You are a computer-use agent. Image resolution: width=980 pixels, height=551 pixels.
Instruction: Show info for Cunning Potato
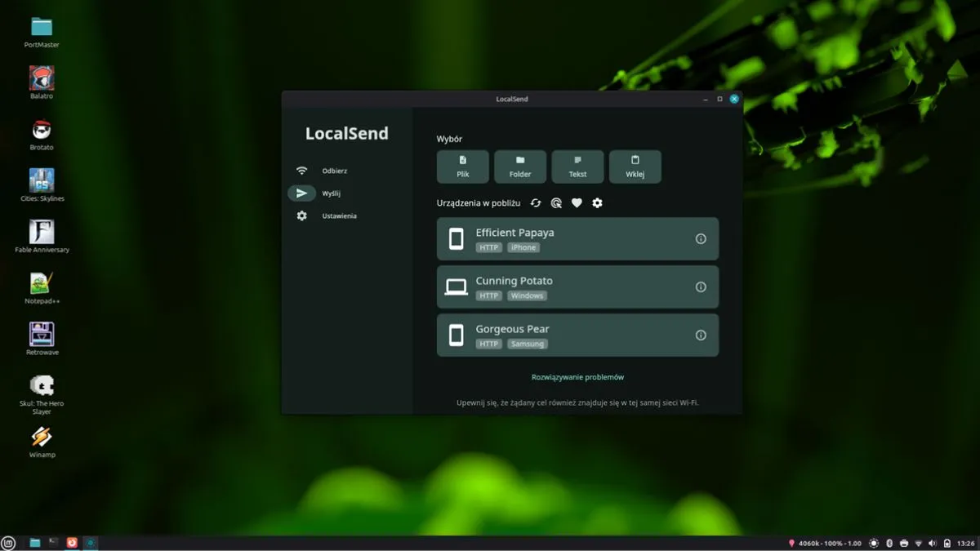point(701,287)
